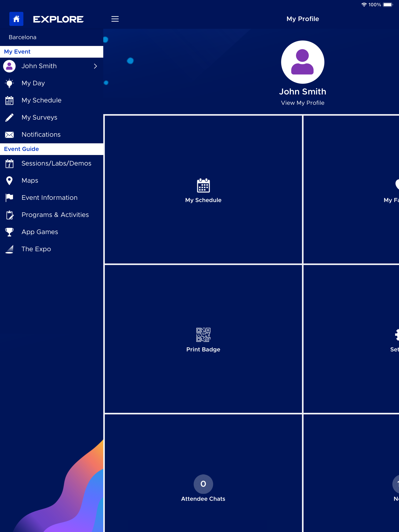399x532 pixels.
Task: Click the Print Badge tile label
Action: point(203,350)
